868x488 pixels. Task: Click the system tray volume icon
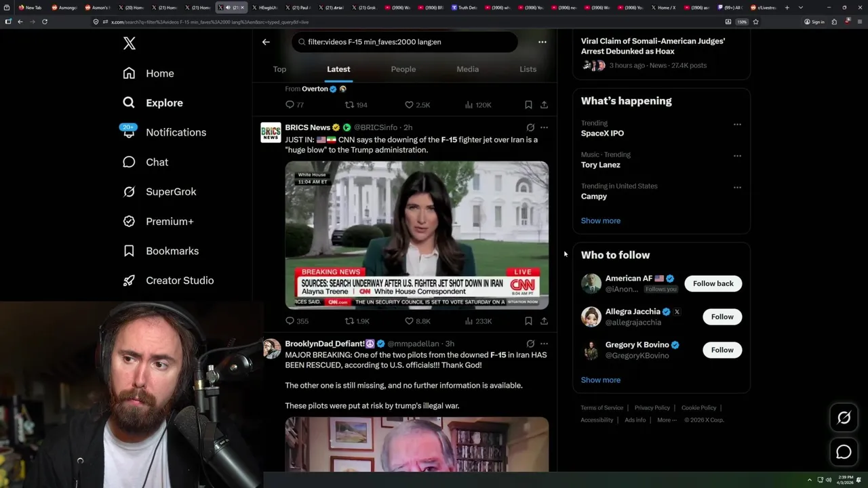point(828,480)
